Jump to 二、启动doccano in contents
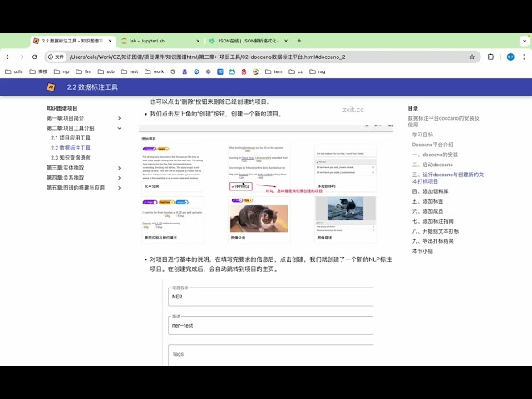The width and height of the screenshot is (532, 399). [432, 165]
